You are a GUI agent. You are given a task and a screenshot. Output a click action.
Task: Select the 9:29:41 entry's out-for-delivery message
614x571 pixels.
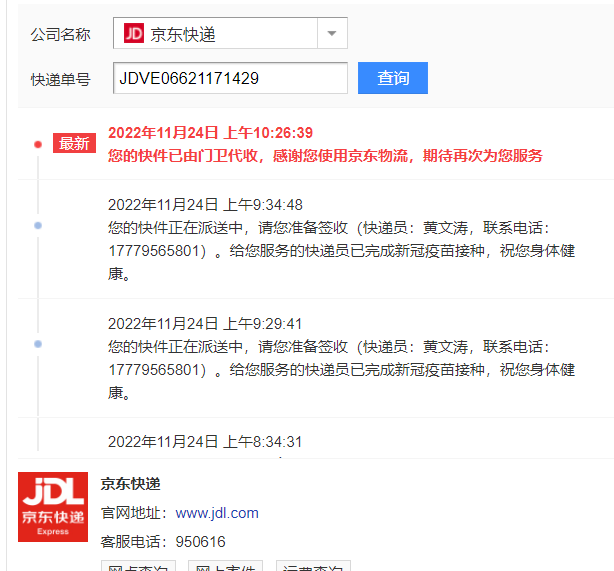[x=341, y=370]
